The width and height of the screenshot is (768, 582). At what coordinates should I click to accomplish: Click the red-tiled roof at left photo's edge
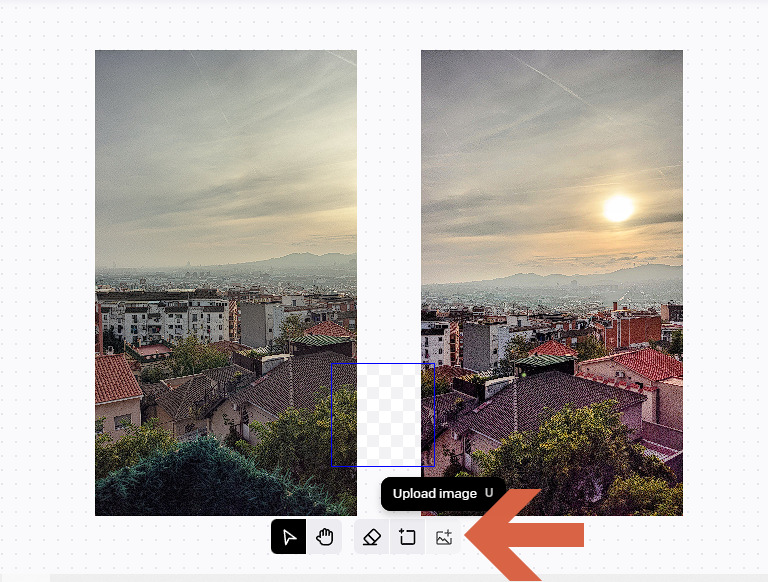coord(115,379)
